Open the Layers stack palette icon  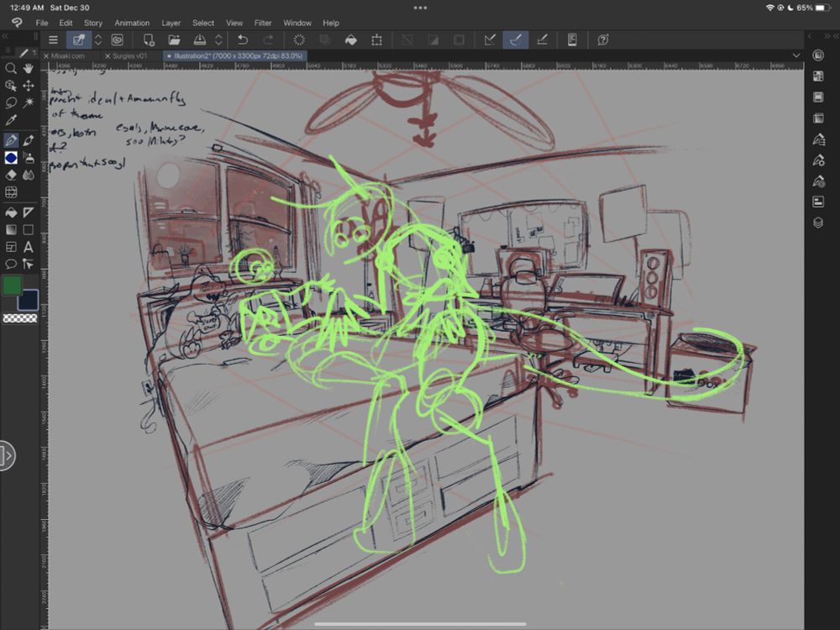click(x=818, y=223)
